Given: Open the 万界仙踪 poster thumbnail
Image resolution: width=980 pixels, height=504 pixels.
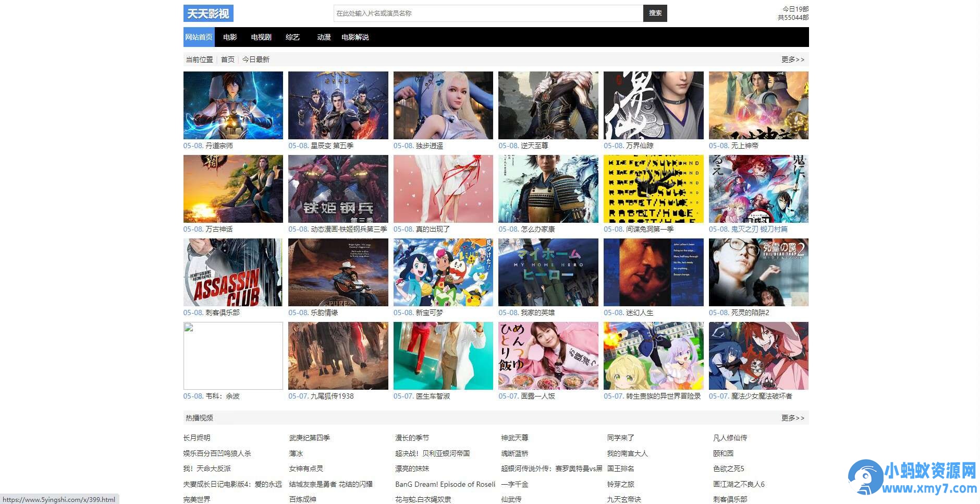Looking at the screenshot, I should pyautogui.click(x=654, y=105).
